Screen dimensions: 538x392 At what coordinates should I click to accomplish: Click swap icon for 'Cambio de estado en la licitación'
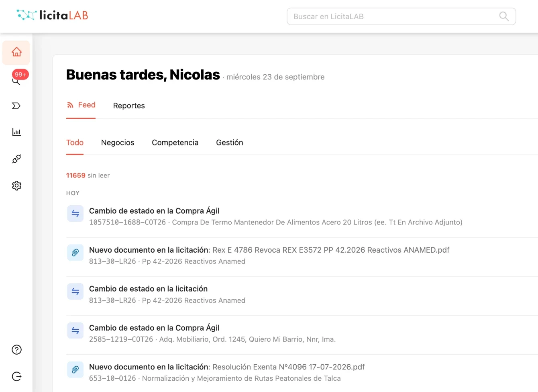(75, 292)
